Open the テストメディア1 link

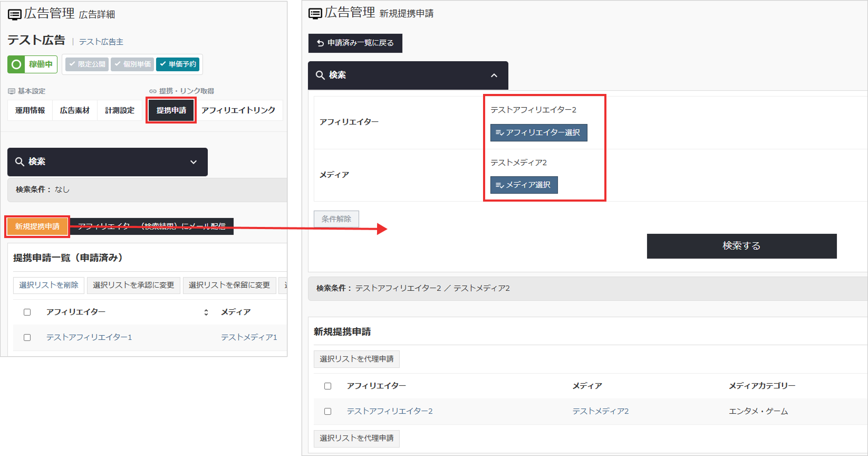tap(249, 337)
